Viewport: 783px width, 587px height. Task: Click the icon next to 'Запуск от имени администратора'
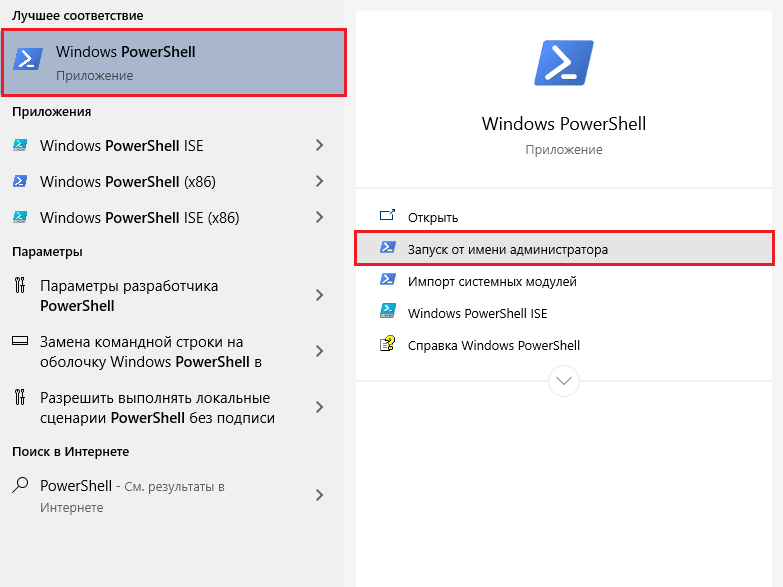click(388, 247)
